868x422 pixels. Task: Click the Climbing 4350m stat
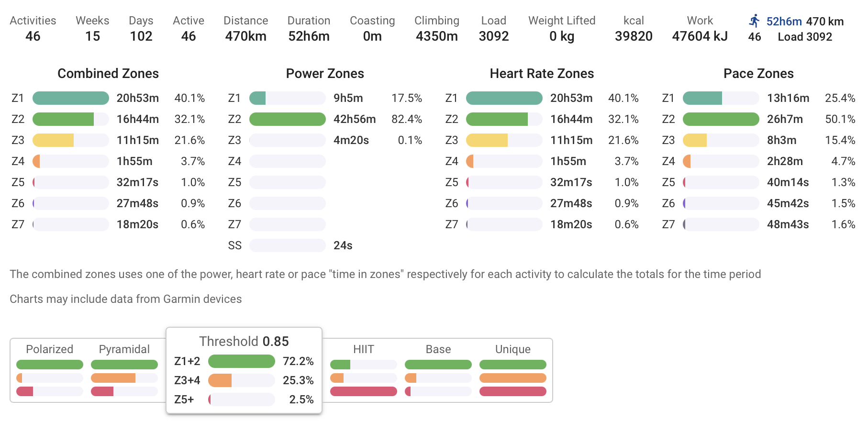point(436,29)
